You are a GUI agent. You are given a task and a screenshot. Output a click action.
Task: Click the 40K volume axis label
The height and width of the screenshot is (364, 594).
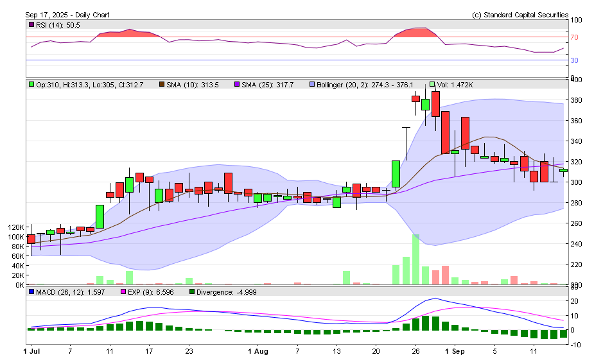tap(17, 266)
